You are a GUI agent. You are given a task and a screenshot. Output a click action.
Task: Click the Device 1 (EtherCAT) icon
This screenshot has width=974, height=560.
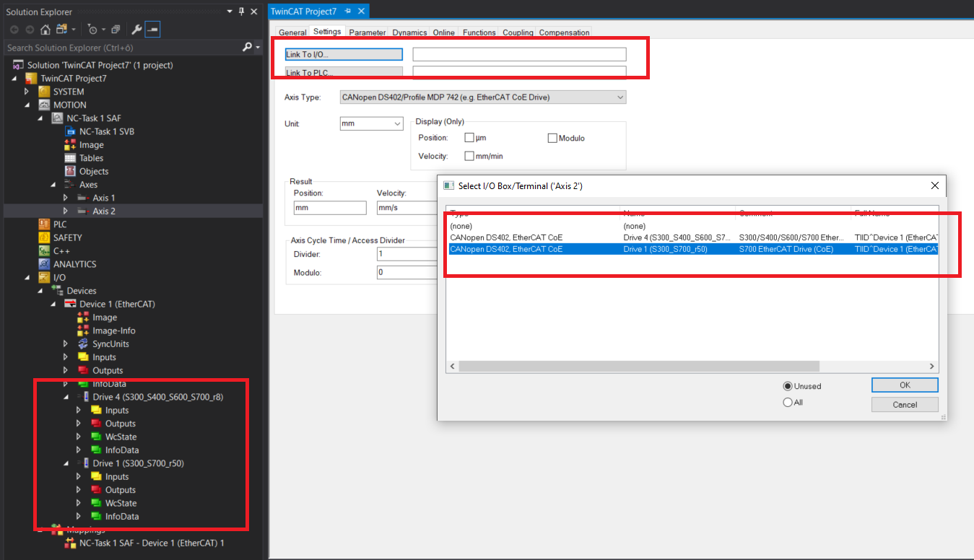pos(70,304)
